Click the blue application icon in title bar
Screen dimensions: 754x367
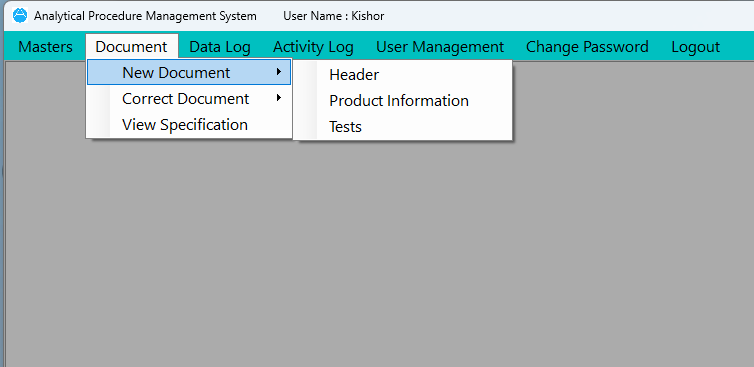tap(20, 16)
